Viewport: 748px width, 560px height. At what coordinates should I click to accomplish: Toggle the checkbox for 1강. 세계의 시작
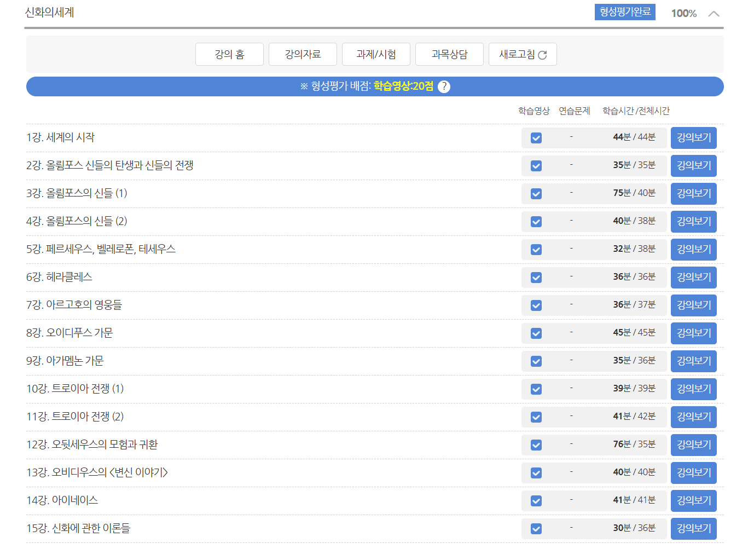point(536,138)
